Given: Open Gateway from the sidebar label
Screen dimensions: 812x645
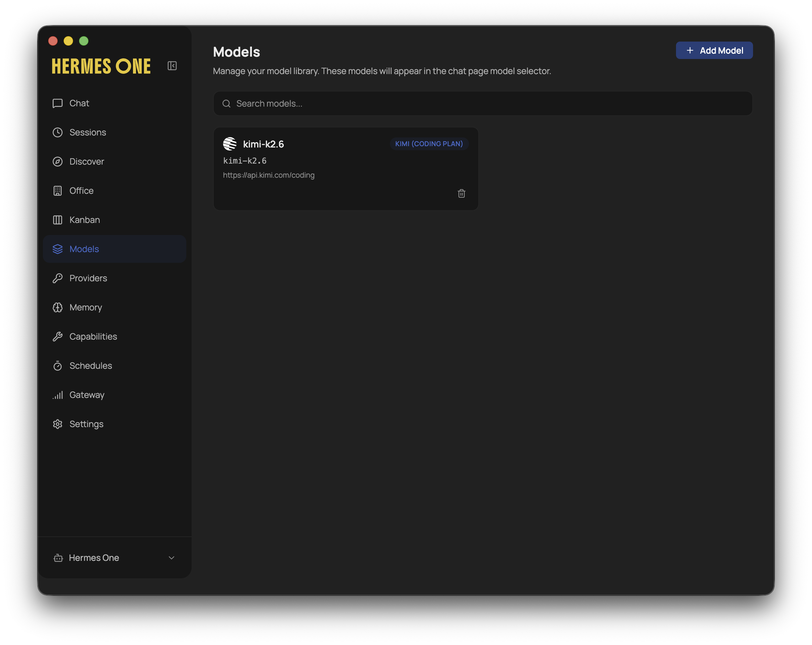Looking at the screenshot, I should tap(87, 395).
